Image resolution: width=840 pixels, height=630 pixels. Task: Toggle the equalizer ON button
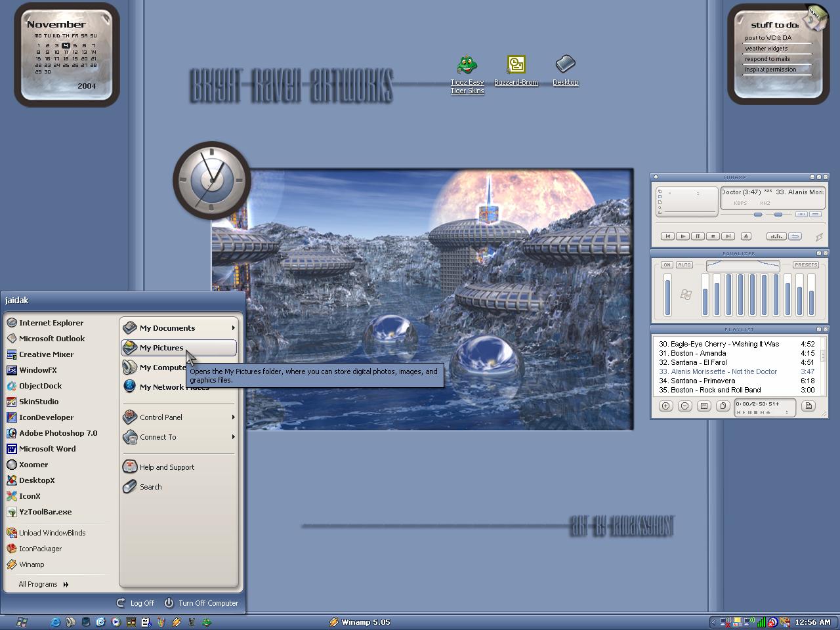point(667,264)
